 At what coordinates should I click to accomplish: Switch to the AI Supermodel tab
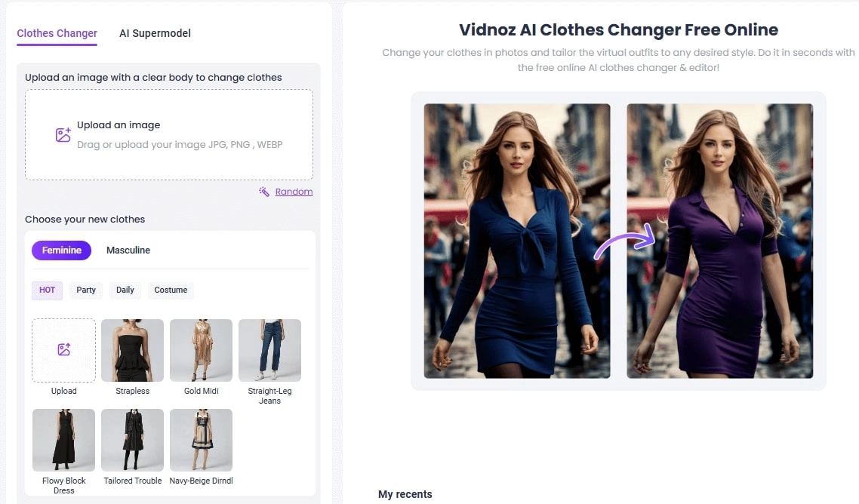click(155, 33)
